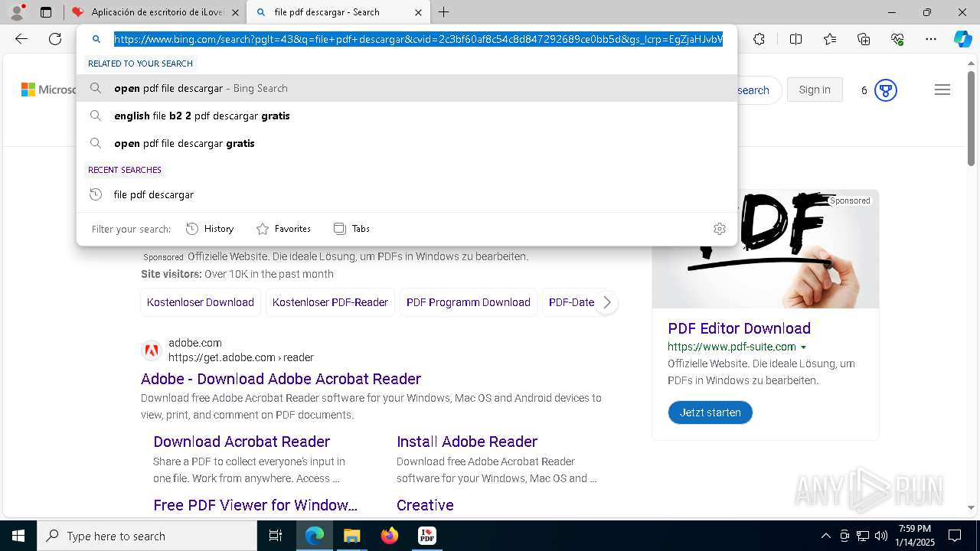Viewport: 980px width, 551px height.
Task: Select suggestion open pdf file descargar gratis
Action: [x=407, y=143]
